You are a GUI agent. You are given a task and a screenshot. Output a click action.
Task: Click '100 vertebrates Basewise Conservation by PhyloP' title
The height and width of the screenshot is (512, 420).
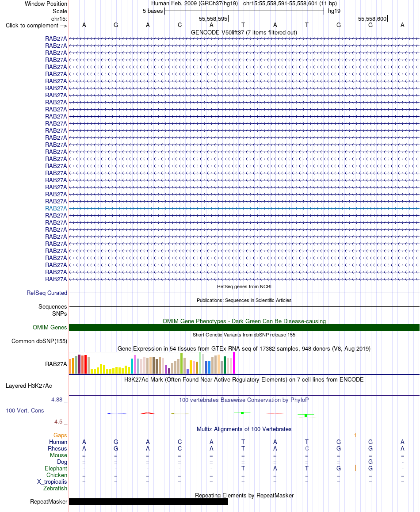[244, 400]
